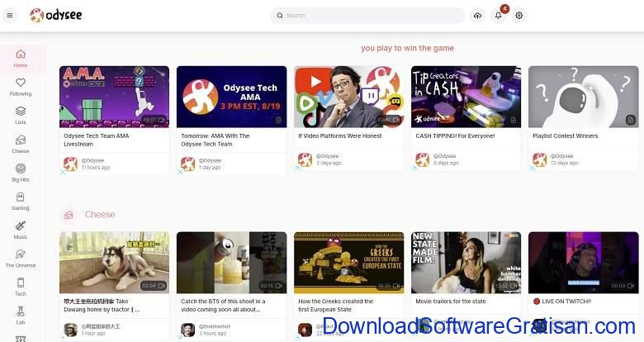Open Greeks Created First European State thumbnail
Viewport: 644px width, 342px height.
click(x=348, y=262)
